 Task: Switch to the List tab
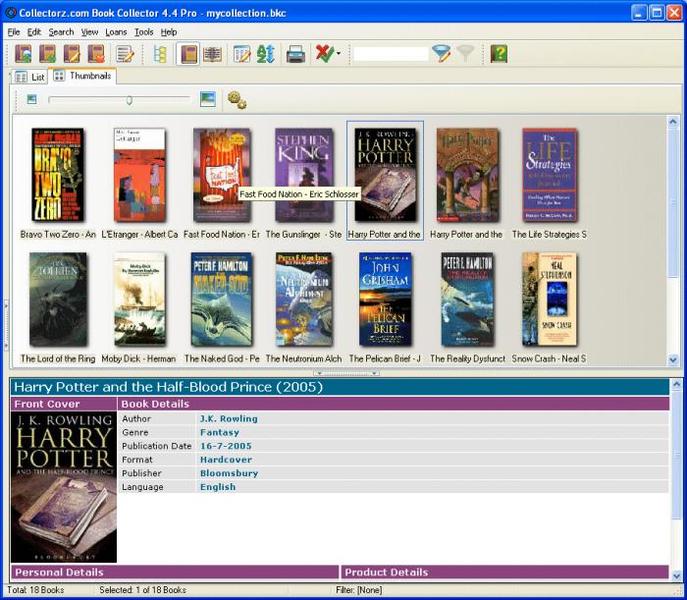pos(30,77)
